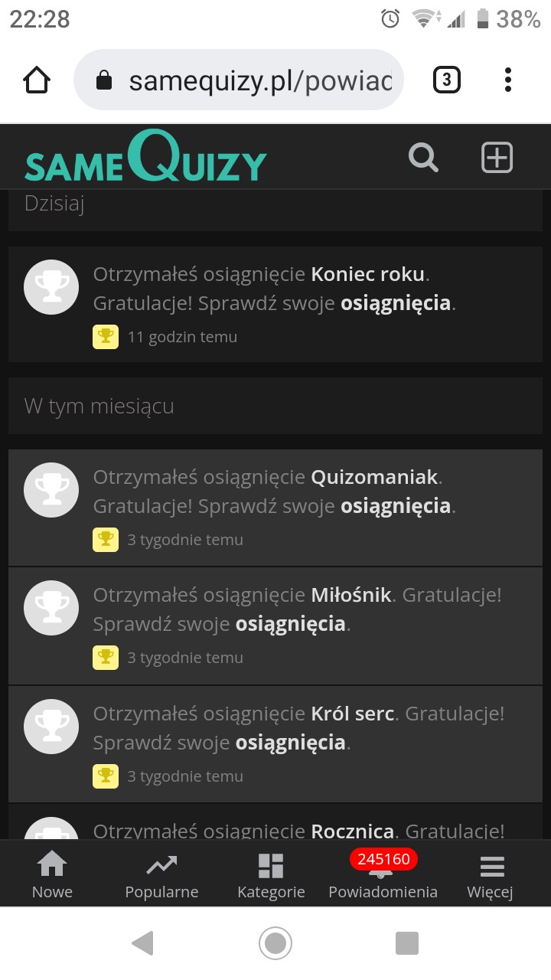Open the tab switcher showing 3 tabs

click(447, 80)
